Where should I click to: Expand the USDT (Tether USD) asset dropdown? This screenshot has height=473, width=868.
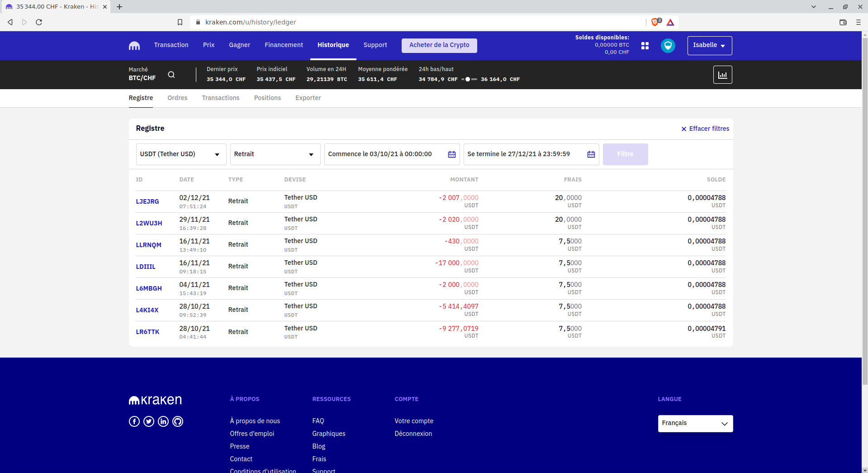coord(181,154)
